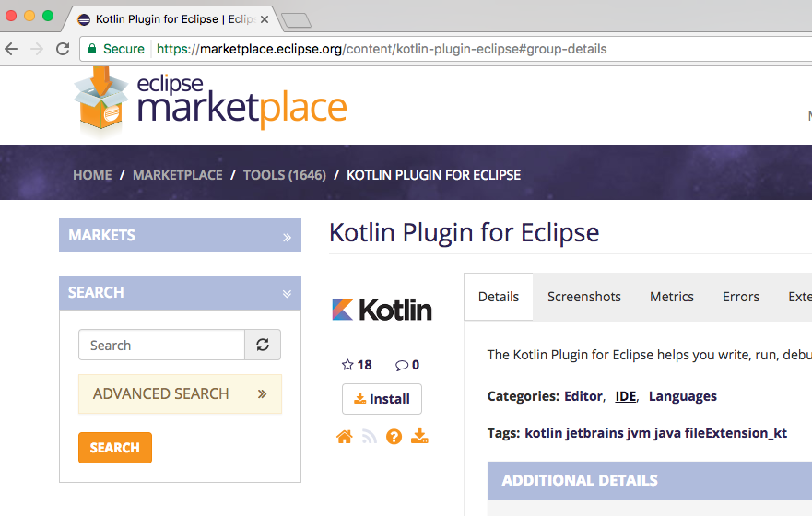Click HOME in the breadcrumb
Viewport: 812px width, 516px height.
point(92,175)
